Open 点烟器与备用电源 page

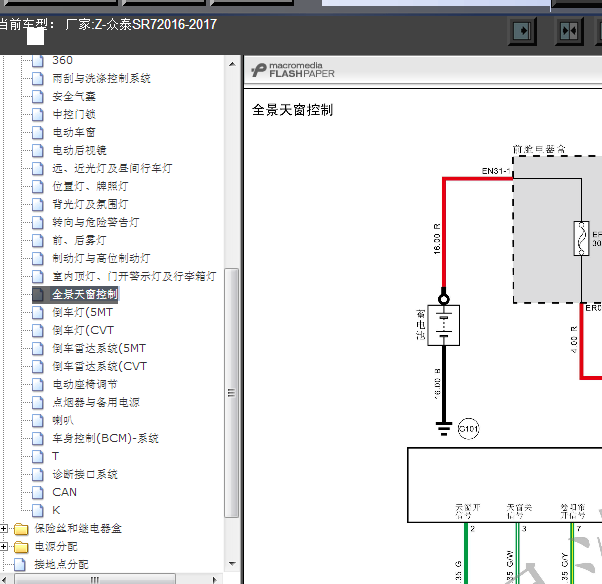(96, 402)
